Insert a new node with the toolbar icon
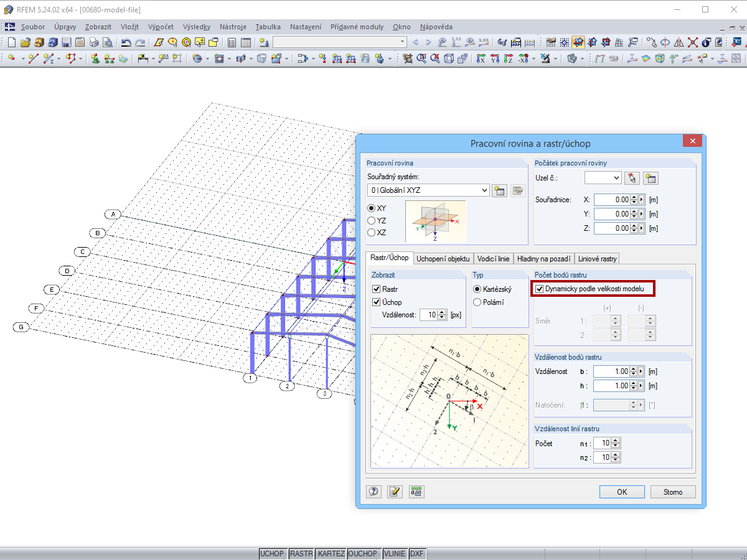 12,58
